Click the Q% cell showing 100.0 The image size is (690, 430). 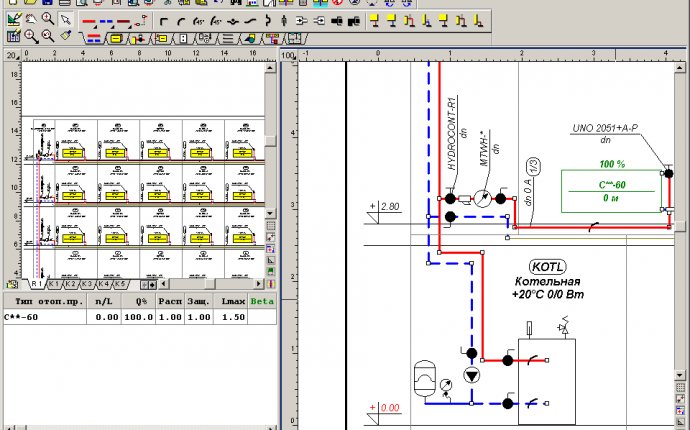[139, 316]
